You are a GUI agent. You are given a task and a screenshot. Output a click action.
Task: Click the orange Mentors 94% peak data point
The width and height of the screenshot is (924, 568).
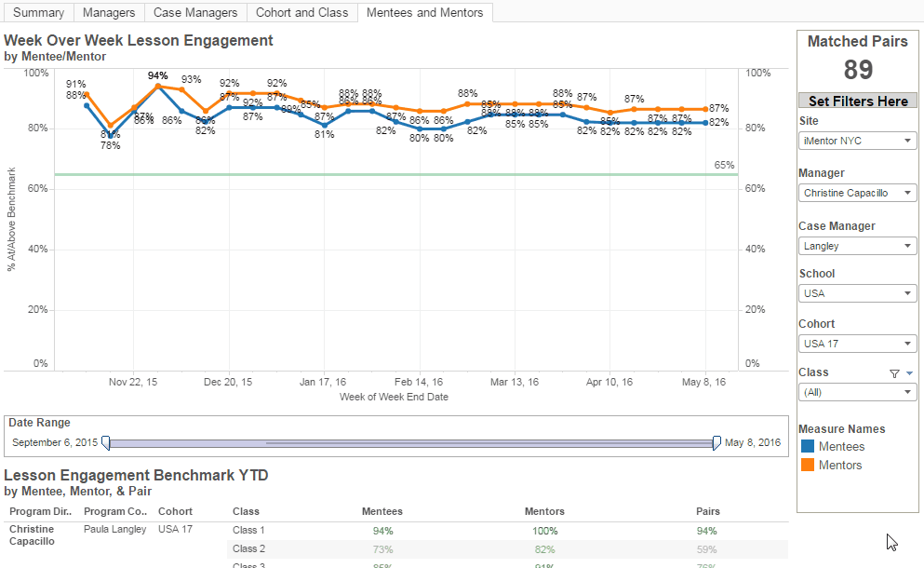158,86
